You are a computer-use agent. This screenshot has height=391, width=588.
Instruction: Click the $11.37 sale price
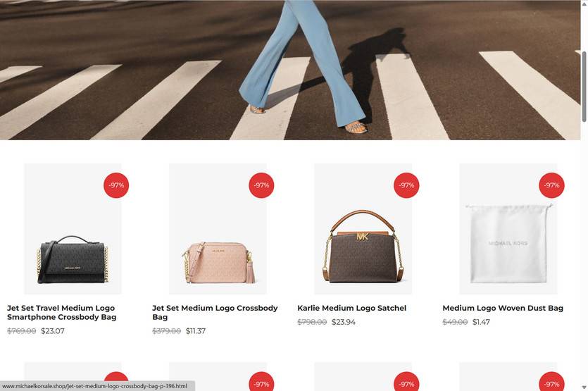(x=196, y=331)
